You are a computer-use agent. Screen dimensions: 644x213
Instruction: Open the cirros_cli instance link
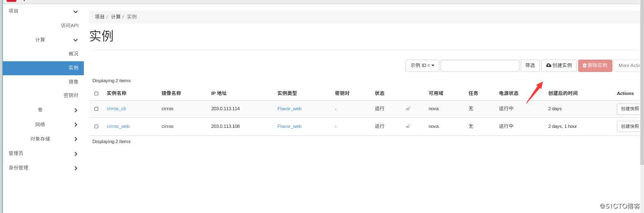(x=116, y=109)
